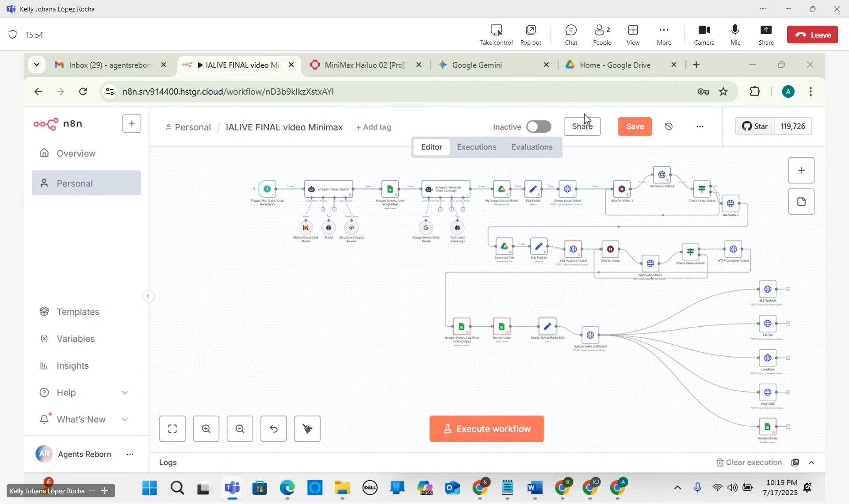Click the Execute workflow button
Screen dimensions: 849x504
pyautogui.click(x=486, y=429)
